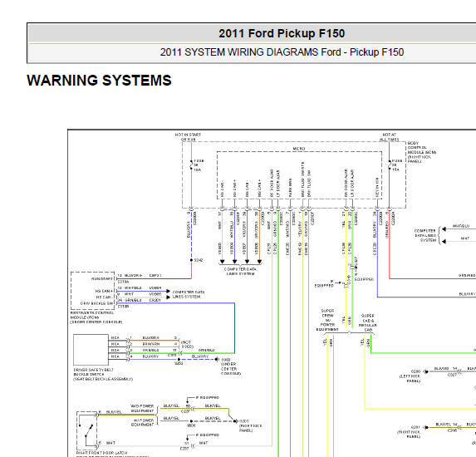Click the 'S242' splice label
The width and height of the screenshot is (476, 457).
(199, 260)
